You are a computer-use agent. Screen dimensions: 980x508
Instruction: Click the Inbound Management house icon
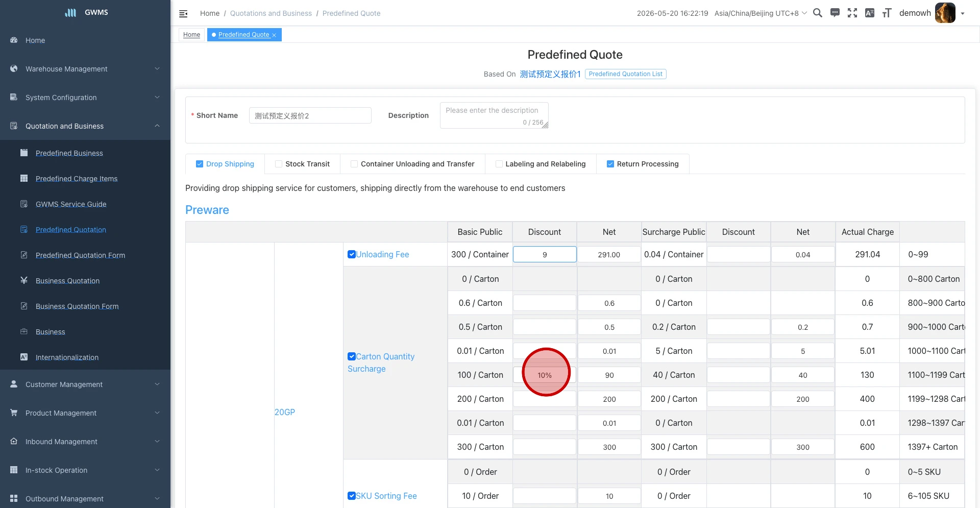(x=14, y=441)
